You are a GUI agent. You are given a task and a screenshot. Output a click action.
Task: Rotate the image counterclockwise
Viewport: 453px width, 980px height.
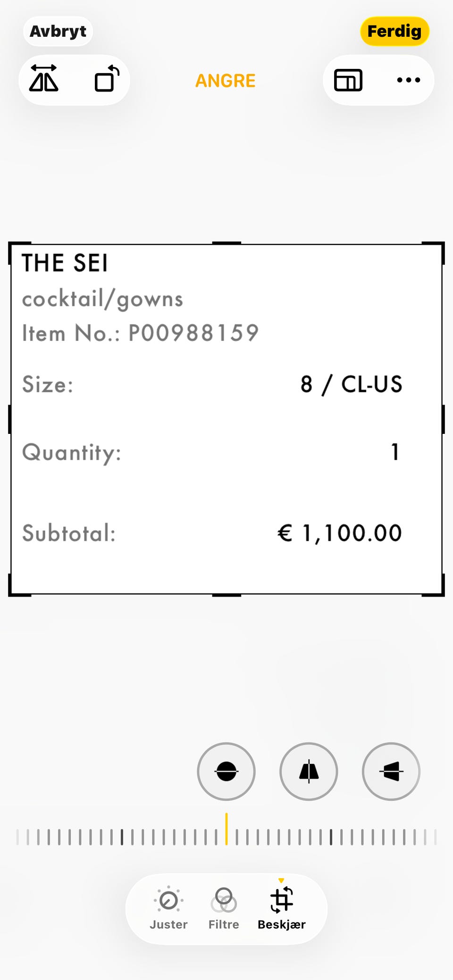coord(107,79)
